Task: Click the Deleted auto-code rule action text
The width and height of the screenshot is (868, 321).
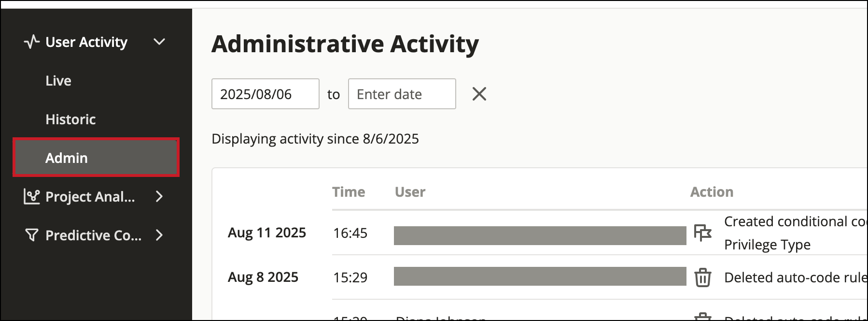Action: pyautogui.click(x=796, y=277)
